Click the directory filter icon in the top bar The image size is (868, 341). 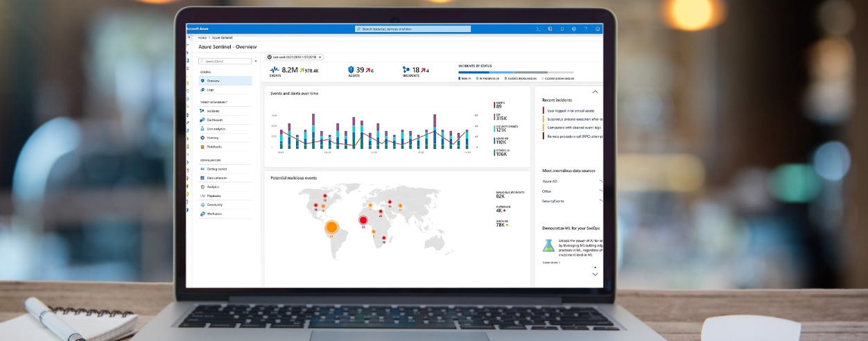[x=550, y=29]
